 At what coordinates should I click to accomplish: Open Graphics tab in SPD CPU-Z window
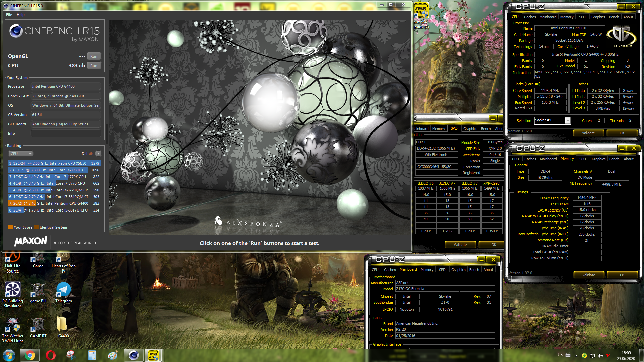470,129
